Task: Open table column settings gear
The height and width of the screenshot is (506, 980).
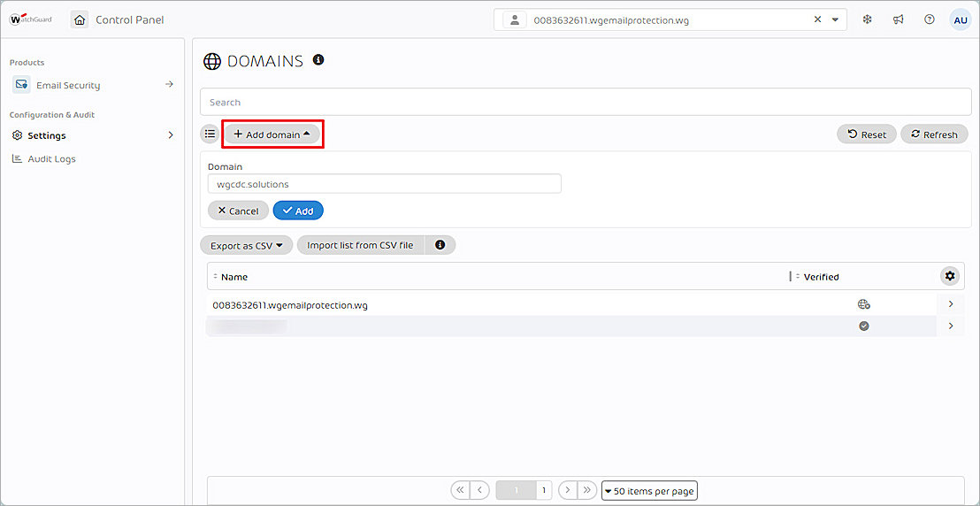Action: click(950, 276)
